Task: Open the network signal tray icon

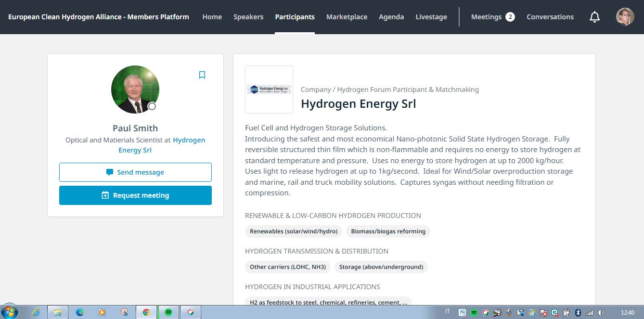Action: pos(590,313)
